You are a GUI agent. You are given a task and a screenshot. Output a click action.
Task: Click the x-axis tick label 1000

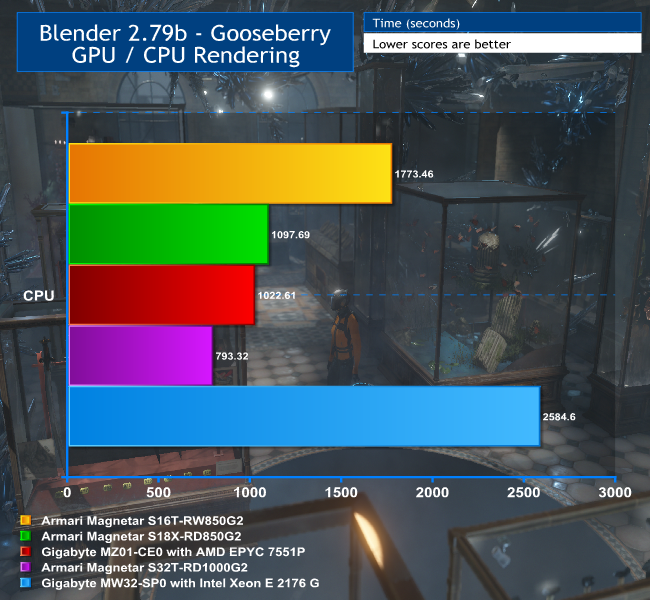250,493
